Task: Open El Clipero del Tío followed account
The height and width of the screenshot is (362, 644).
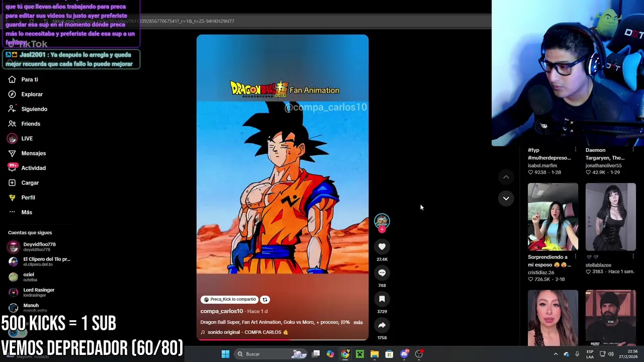Action: coord(39,261)
